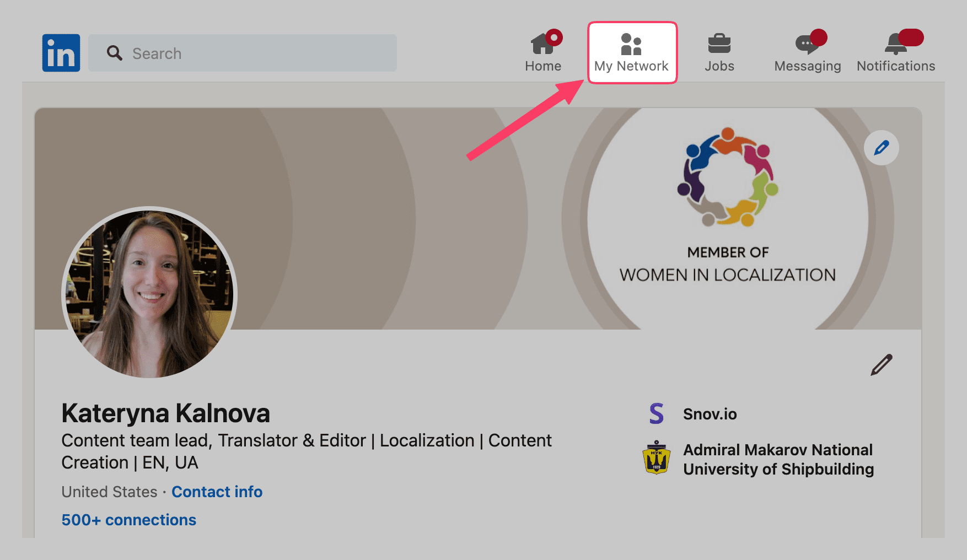This screenshot has height=560, width=967.
Task: Edit profile intro with the dark pencil icon
Action: coord(881,365)
